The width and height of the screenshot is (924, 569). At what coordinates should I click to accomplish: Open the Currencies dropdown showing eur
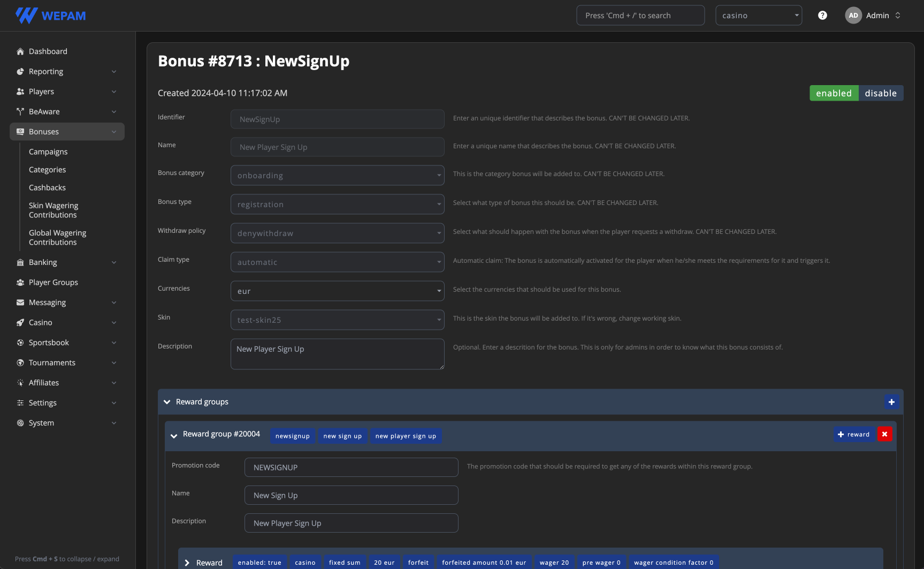[x=337, y=291]
